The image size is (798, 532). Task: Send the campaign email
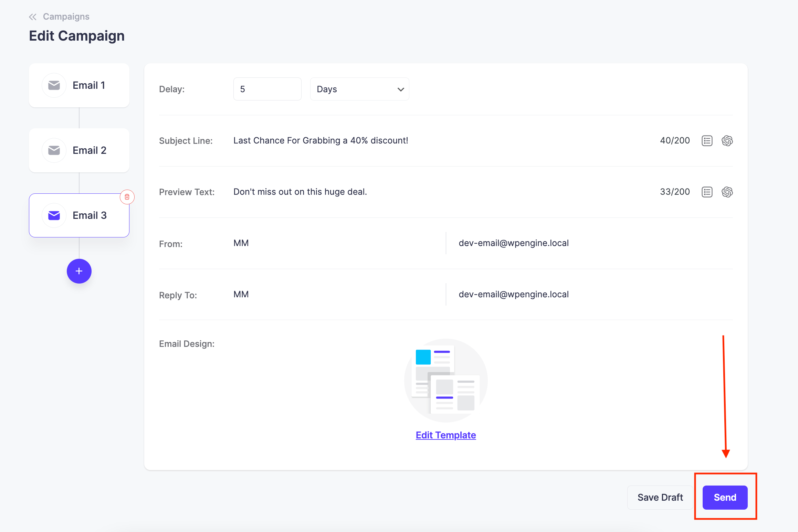726,498
